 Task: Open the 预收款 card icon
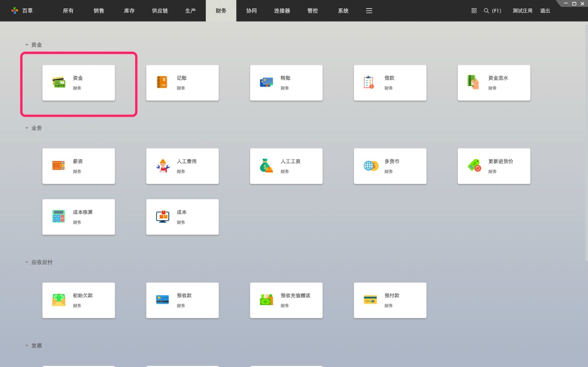coord(162,300)
